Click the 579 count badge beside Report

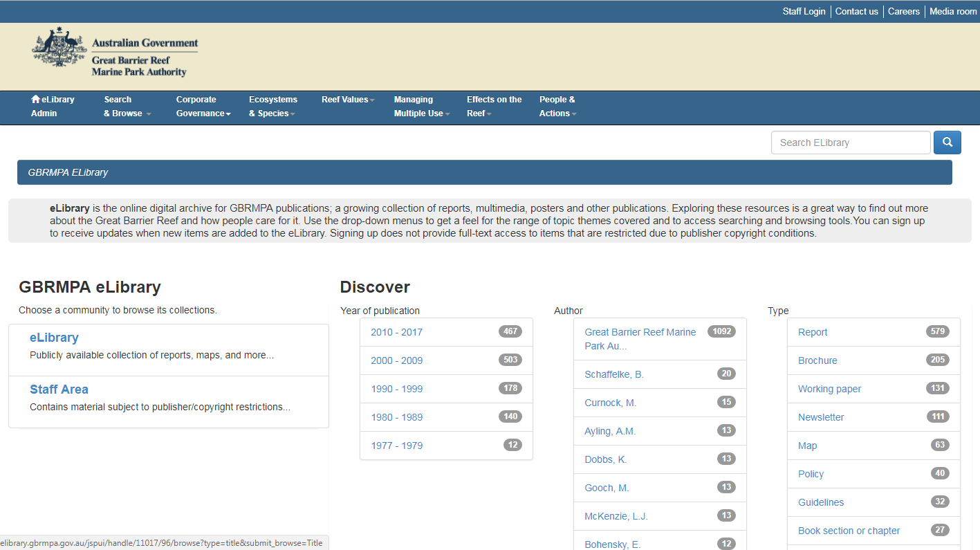[938, 331]
